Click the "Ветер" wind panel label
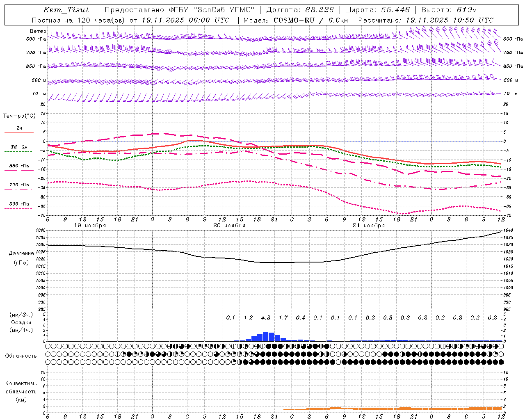This screenshot has width=525, height=420. tap(38, 31)
